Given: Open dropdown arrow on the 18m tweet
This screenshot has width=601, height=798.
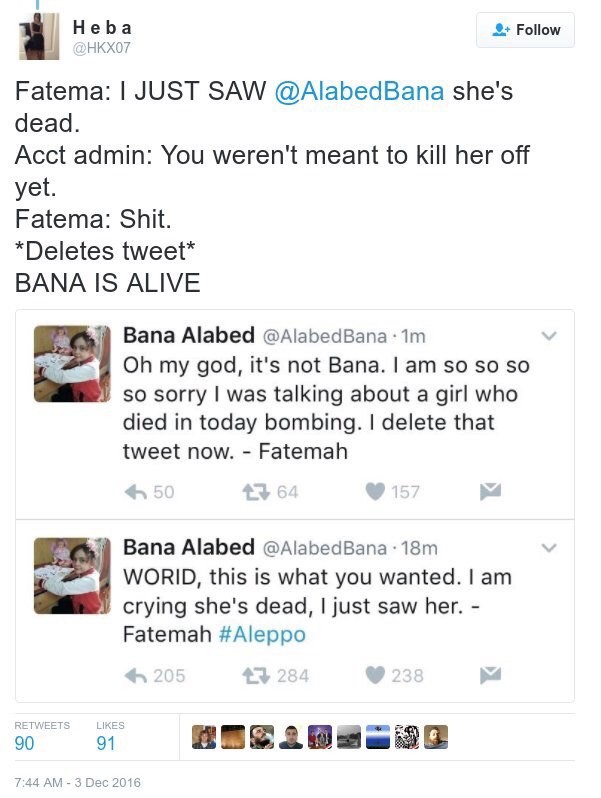Looking at the screenshot, I should [x=548, y=548].
